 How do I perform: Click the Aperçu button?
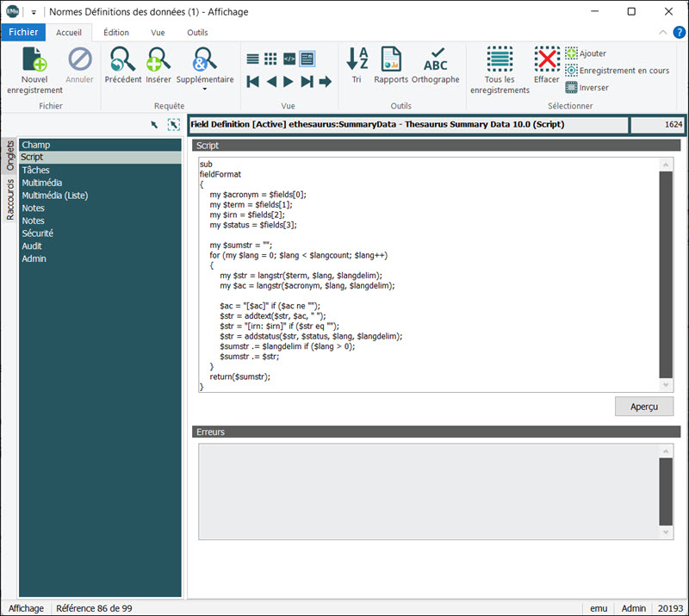click(x=643, y=407)
